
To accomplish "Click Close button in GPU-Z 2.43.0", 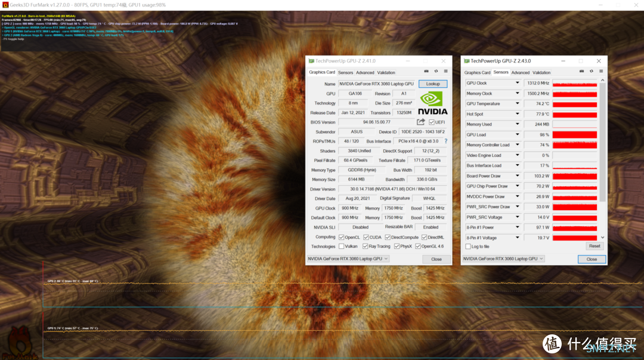I will (x=592, y=259).
